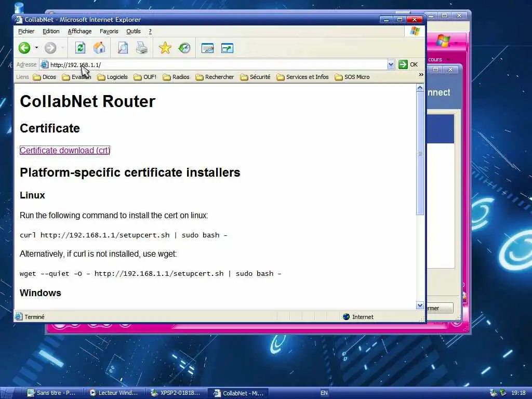The width and height of the screenshot is (532, 399).
Task: Switch to XPSP2-01818 taskbar button
Action: pos(177,393)
